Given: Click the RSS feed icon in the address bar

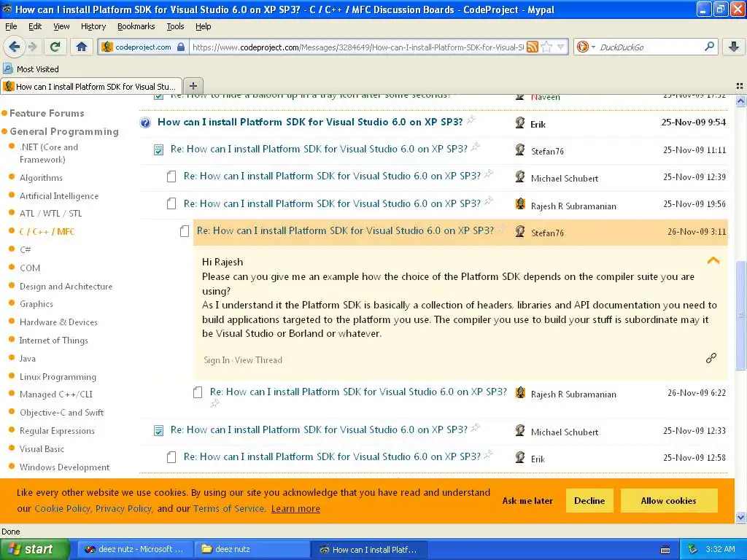Looking at the screenshot, I should pos(533,47).
